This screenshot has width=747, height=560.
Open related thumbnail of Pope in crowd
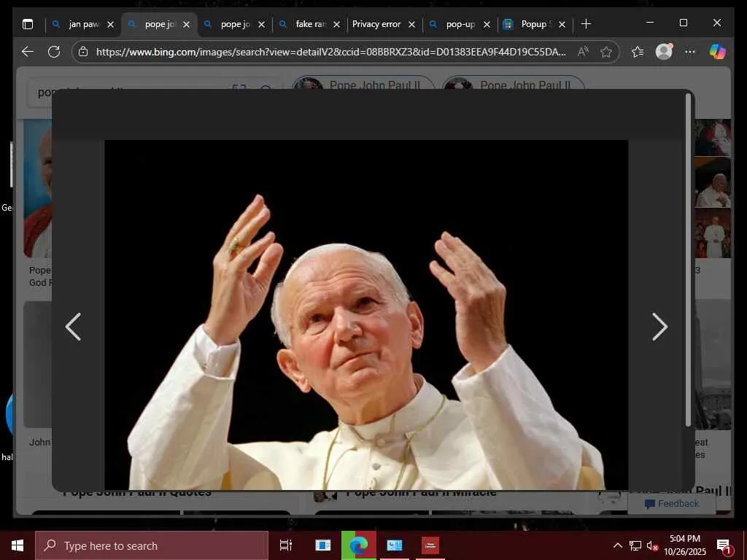pyautogui.click(x=713, y=233)
